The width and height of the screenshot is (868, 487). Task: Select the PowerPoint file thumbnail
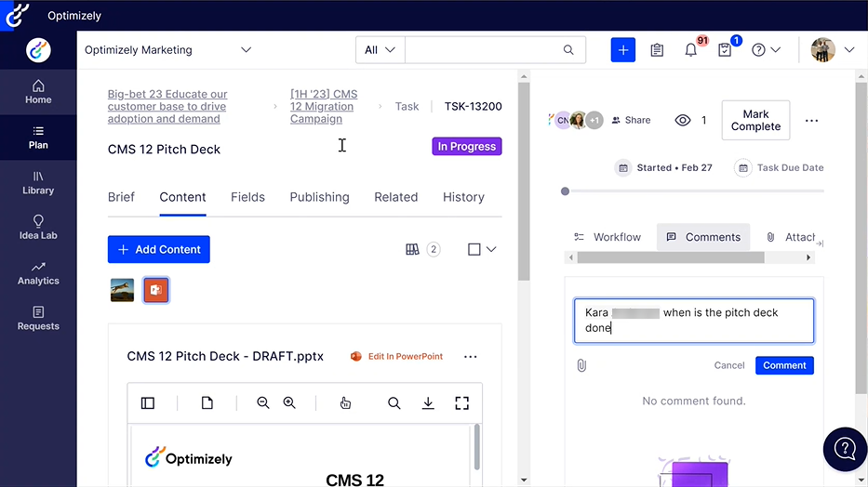pos(155,290)
